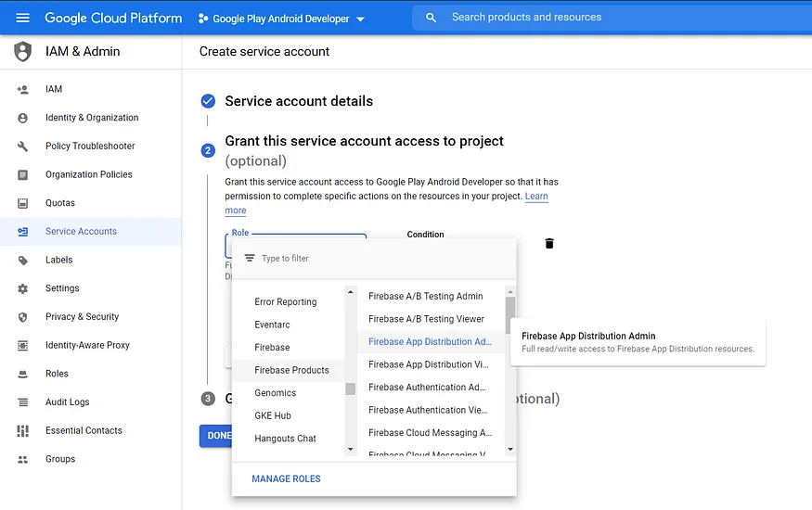Choose Firebase A/B Testing Viewer role
Viewport: 812px width, 510px height.
pyautogui.click(x=426, y=319)
